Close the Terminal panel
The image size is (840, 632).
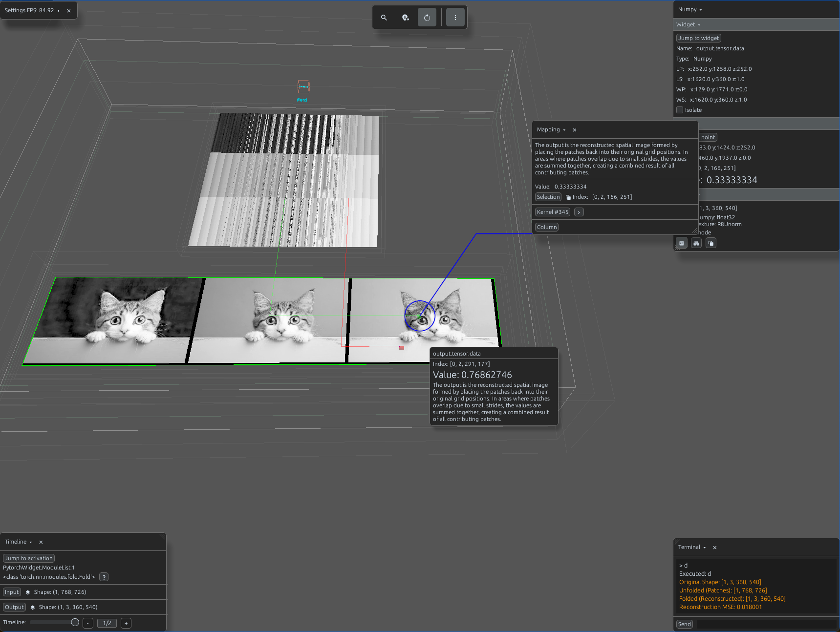(x=715, y=548)
